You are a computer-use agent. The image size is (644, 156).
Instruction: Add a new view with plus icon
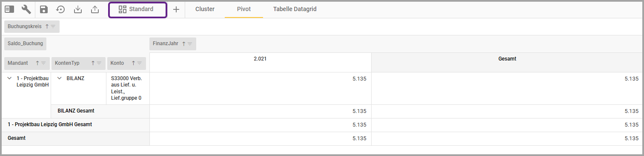(x=176, y=9)
